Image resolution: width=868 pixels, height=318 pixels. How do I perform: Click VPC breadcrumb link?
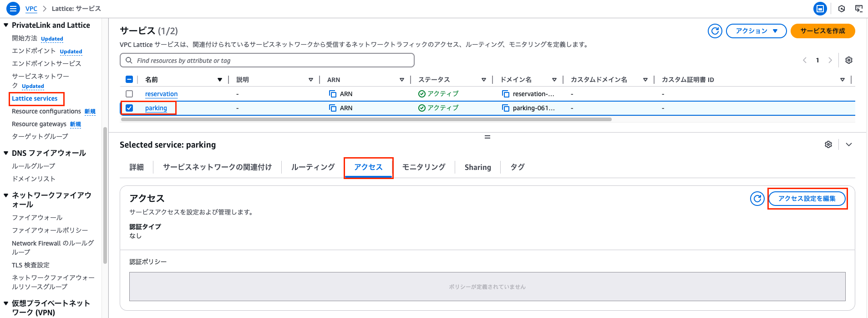pos(31,9)
